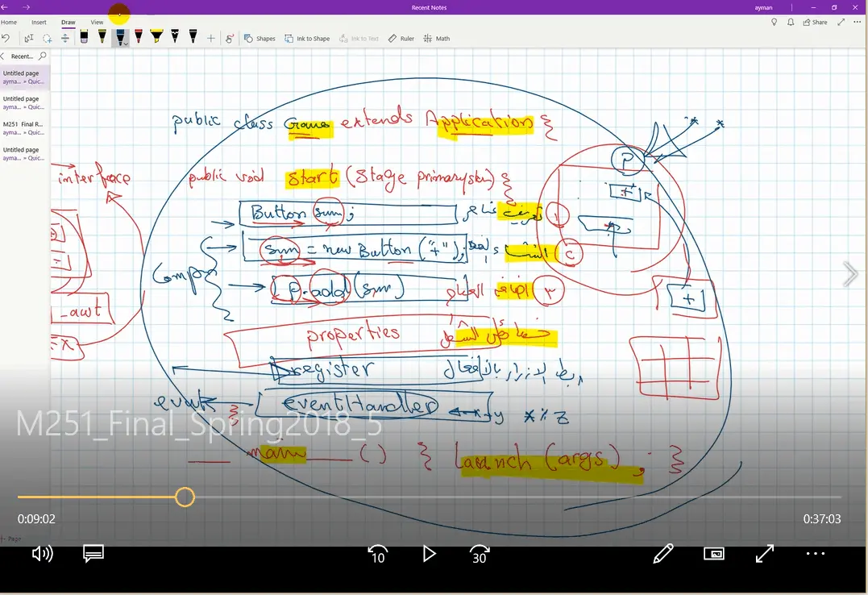Click the ayman account name

pyautogui.click(x=763, y=8)
